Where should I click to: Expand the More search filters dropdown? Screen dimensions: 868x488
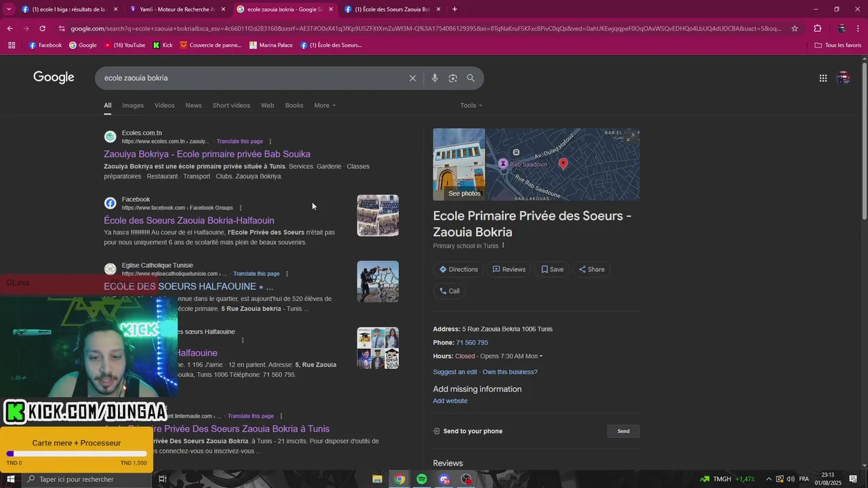coord(325,105)
